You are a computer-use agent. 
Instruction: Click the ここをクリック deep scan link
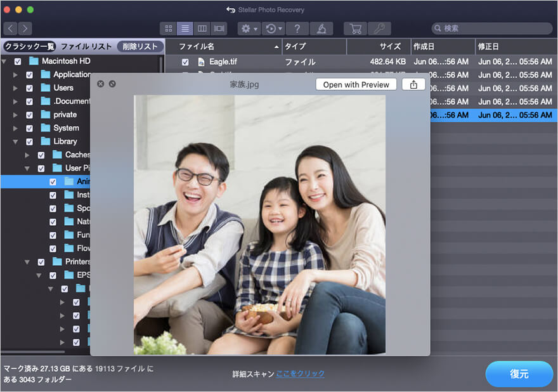point(300,374)
